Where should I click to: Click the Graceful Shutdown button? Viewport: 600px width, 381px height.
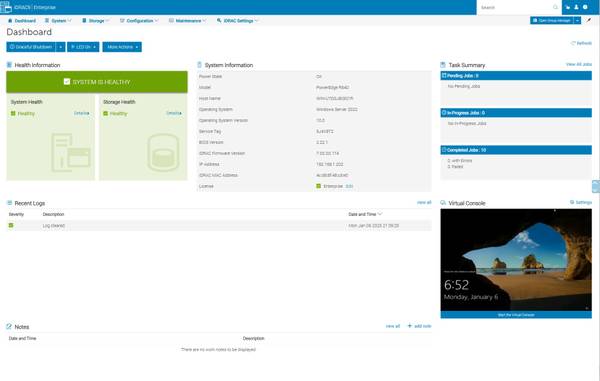pyautogui.click(x=31, y=47)
